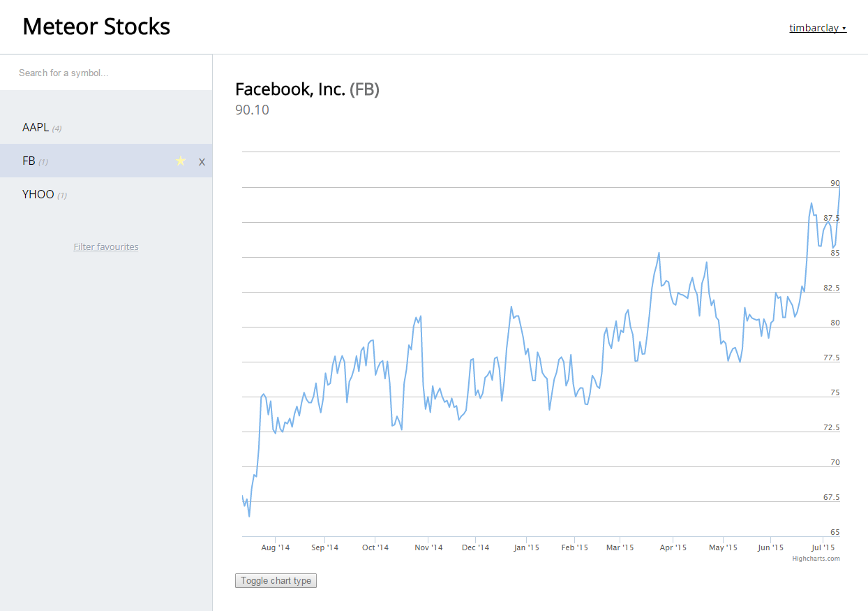Click Filter favourites link
This screenshot has width=868, height=611.
(105, 246)
